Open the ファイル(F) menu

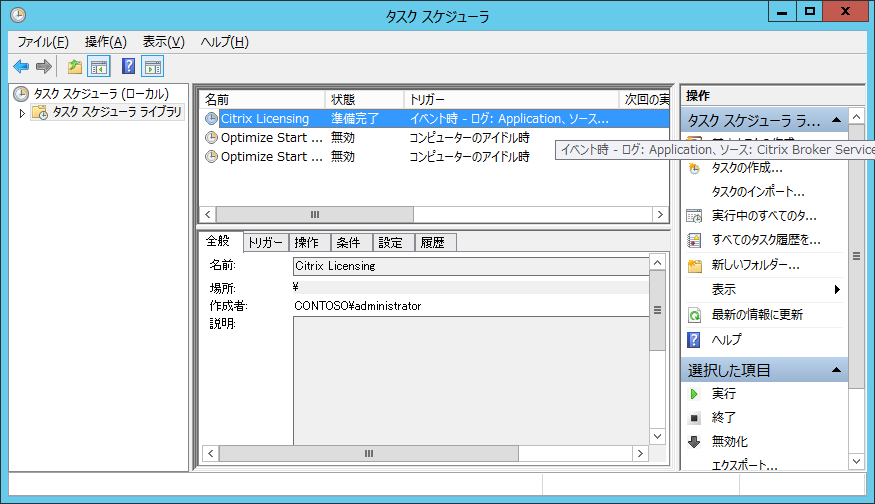pyautogui.click(x=43, y=42)
